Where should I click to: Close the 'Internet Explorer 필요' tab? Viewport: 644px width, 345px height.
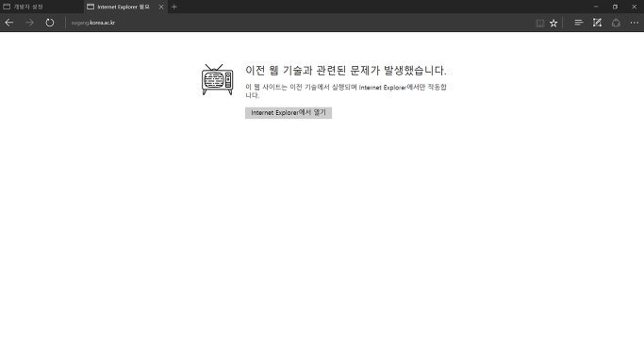[161, 7]
